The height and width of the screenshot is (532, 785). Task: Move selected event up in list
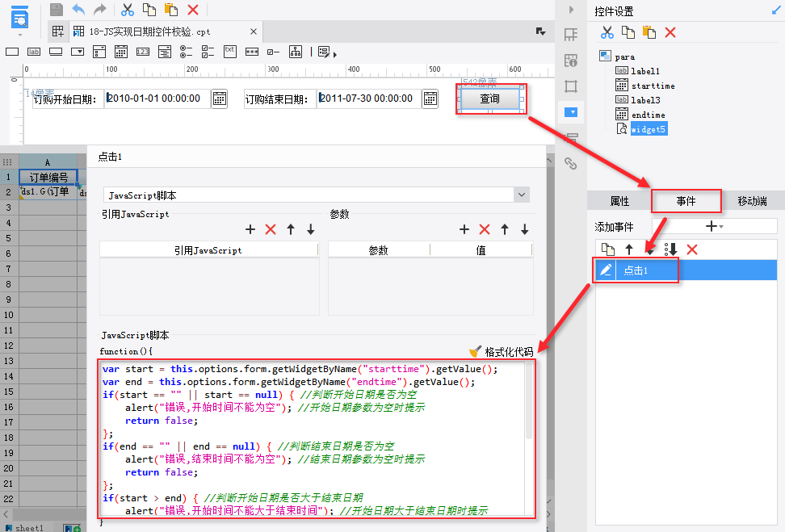click(x=629, y=249)
